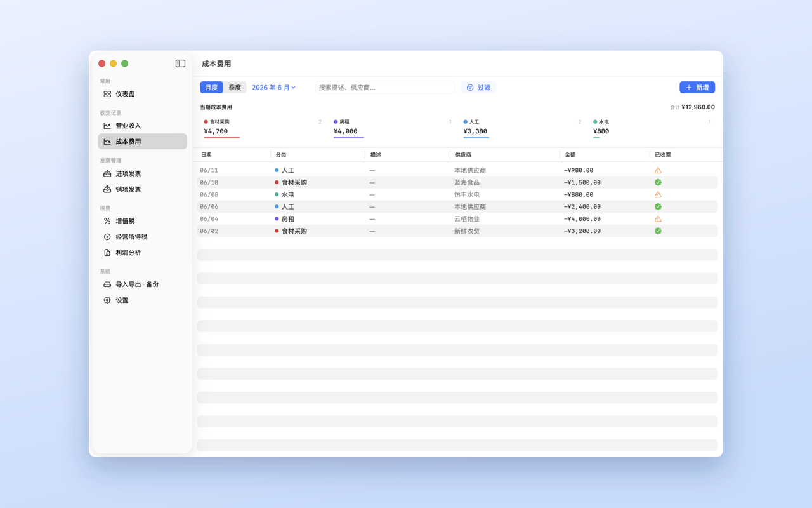Click warning icon on 06/08 水电 row

click(x=658, y=194)
